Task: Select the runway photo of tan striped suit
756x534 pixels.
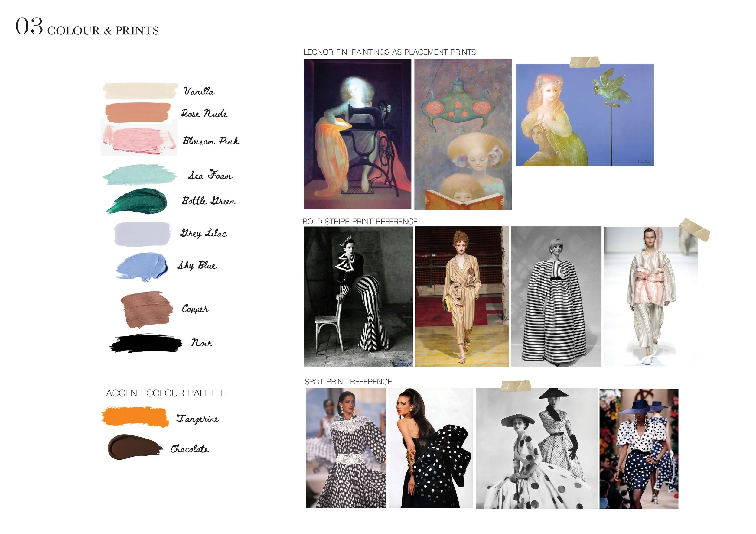Action: [462, 296]
